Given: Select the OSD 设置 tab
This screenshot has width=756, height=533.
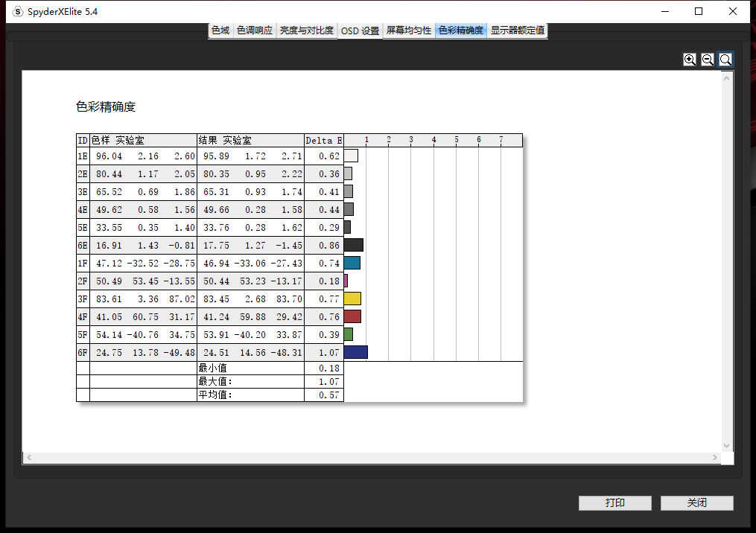Looking at the screenshot, I should coord(360,31).
